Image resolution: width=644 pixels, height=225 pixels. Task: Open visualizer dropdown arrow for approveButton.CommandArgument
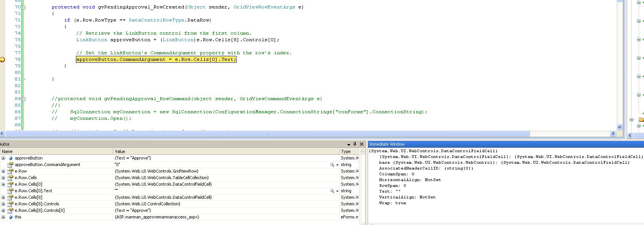(338, 165)
